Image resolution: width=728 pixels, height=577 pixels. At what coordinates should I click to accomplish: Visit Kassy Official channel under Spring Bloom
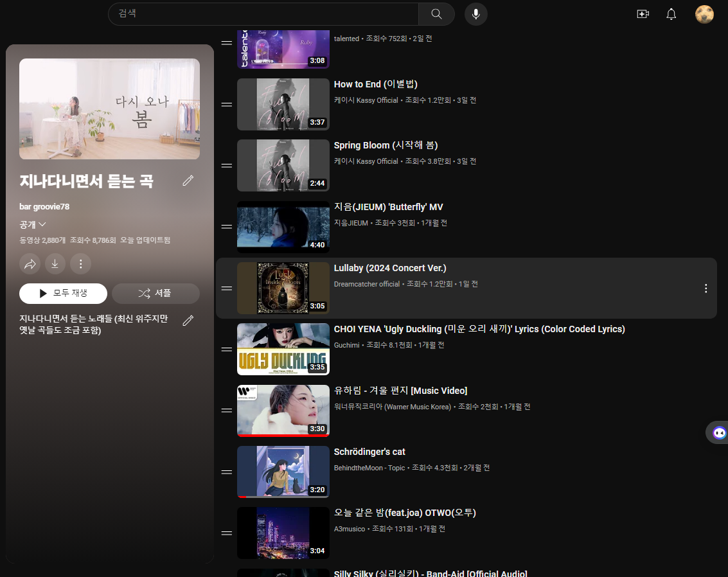pos(366,161)
